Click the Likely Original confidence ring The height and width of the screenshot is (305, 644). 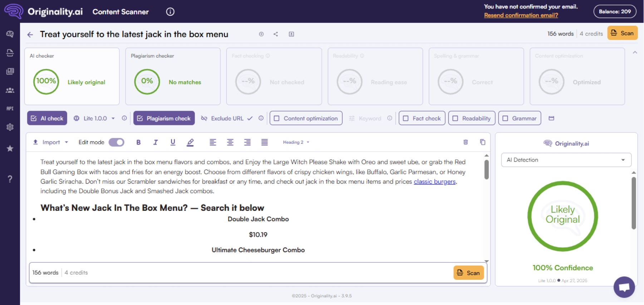(562, 216)
